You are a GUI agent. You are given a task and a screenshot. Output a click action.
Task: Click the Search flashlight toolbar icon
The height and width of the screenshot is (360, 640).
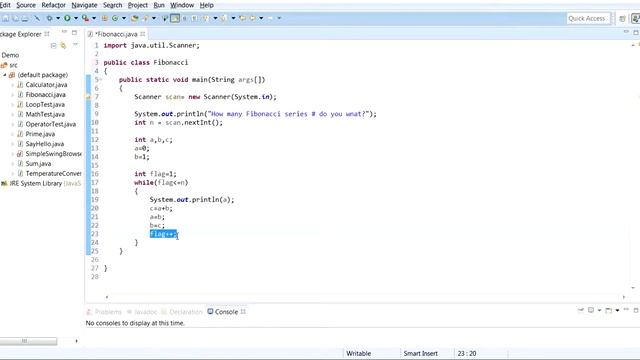(x=145, y=18)
